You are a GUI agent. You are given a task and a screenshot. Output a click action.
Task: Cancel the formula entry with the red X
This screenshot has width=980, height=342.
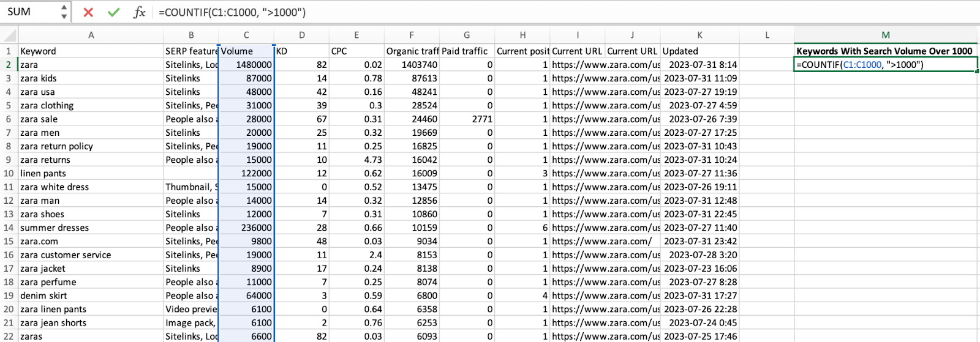pos(88,12)
